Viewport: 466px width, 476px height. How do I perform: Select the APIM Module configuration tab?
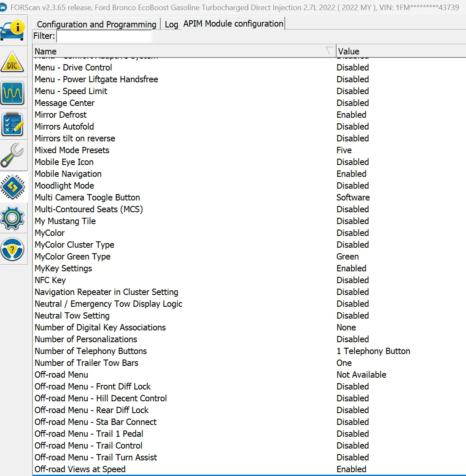233,24
